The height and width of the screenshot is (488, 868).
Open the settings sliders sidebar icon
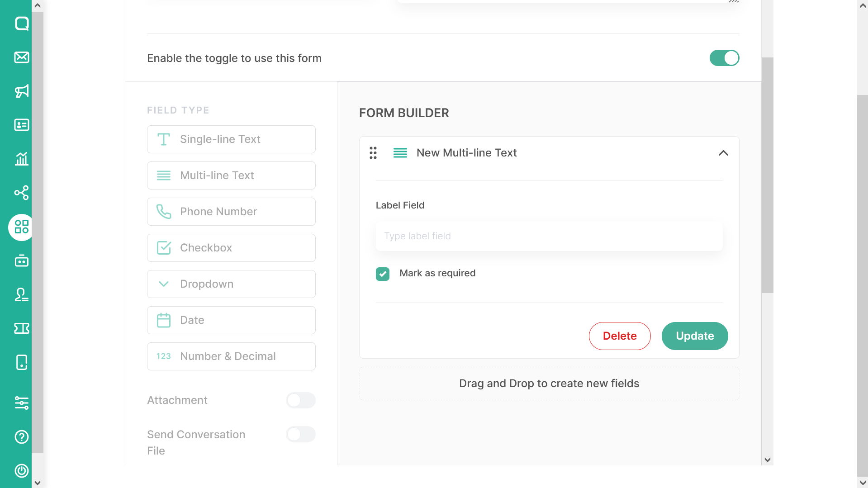(x=21, y=403)
